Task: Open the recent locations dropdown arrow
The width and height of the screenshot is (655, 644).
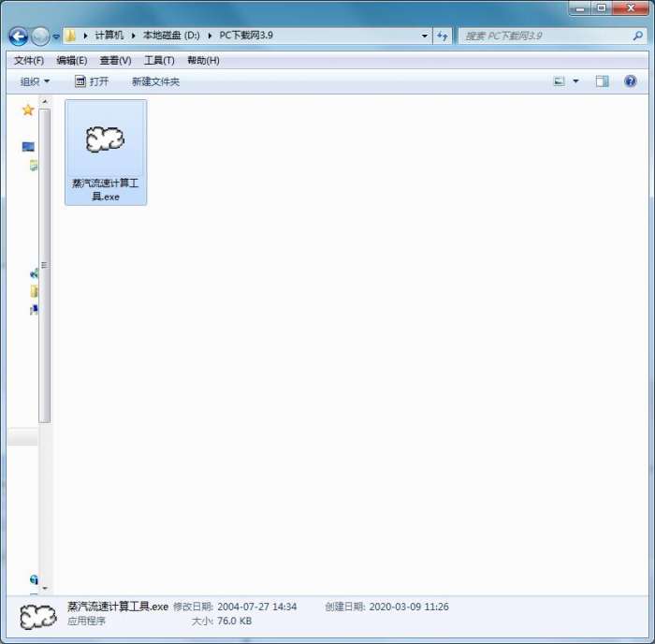Action: 56,37
